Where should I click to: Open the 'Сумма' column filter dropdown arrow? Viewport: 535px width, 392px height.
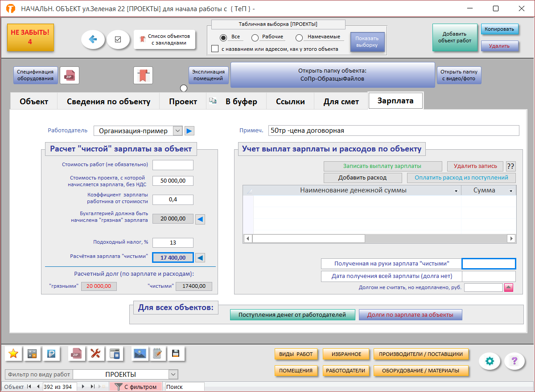pos(511,191)
